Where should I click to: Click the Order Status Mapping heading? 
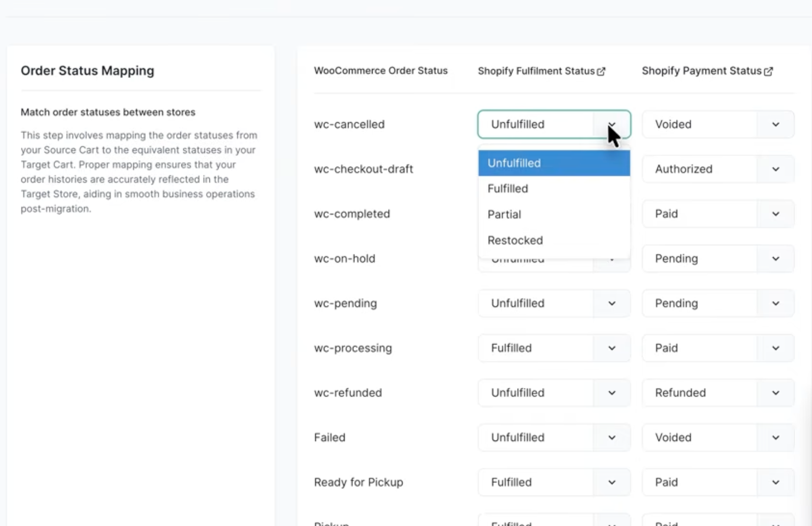point(87,71)
